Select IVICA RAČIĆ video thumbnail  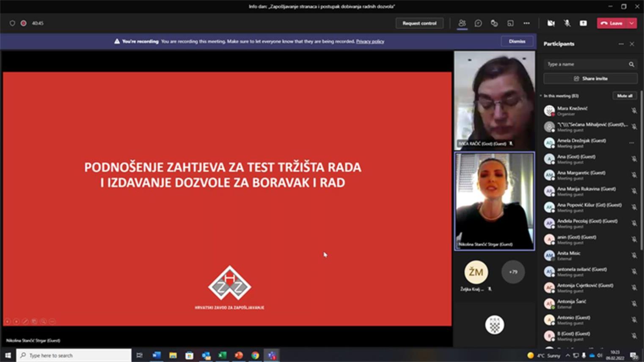(494, 100)
